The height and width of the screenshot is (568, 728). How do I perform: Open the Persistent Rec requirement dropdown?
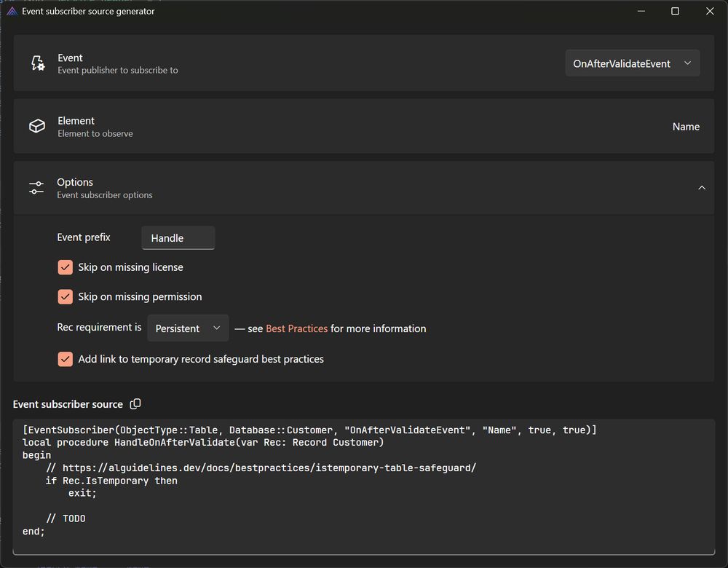click(188, 328)
